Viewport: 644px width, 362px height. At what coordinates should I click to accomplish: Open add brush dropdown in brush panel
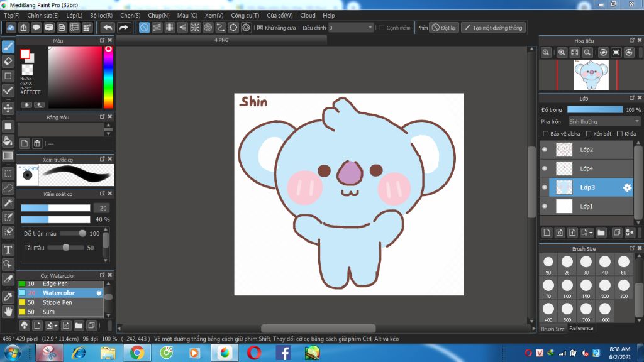click(52, 326)
